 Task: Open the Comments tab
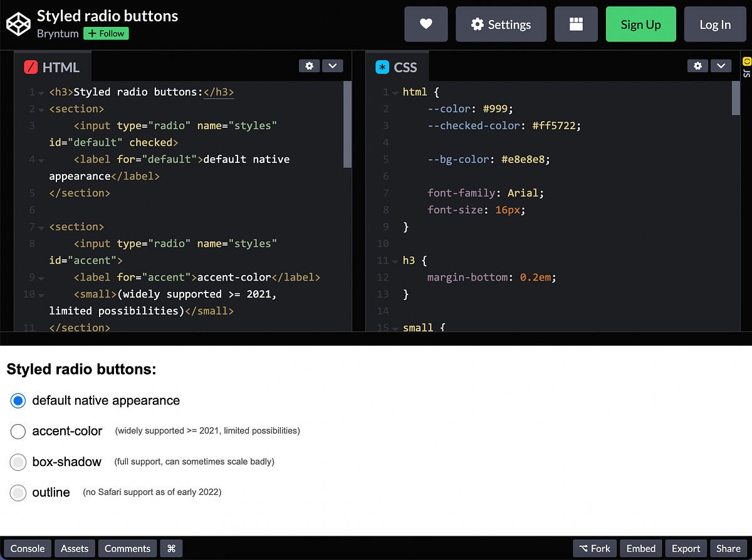127,548
